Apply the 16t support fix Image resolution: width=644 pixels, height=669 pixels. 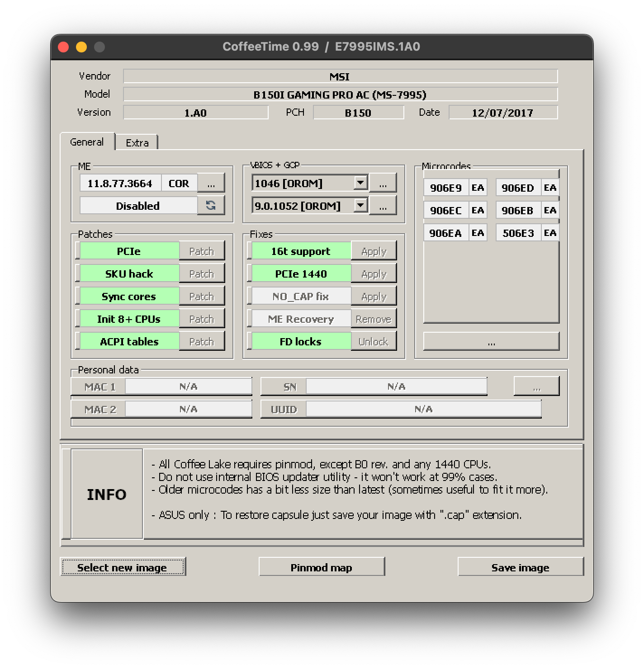[x=374, y=251]
